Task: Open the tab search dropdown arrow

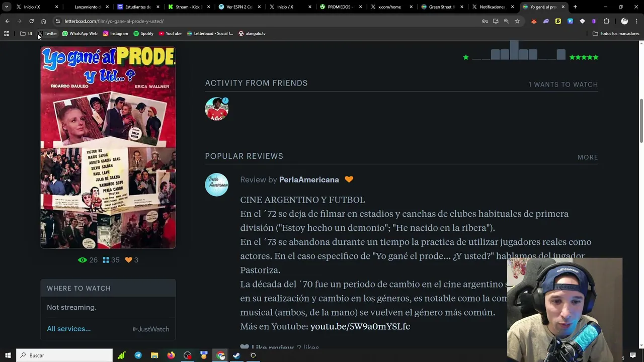Action: [x=7, y=7]
